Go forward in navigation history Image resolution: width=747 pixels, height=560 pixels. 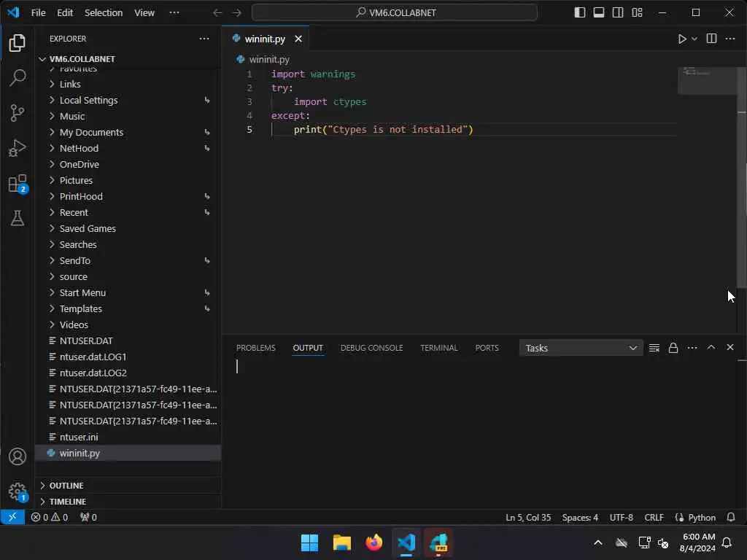click(236, 13)
